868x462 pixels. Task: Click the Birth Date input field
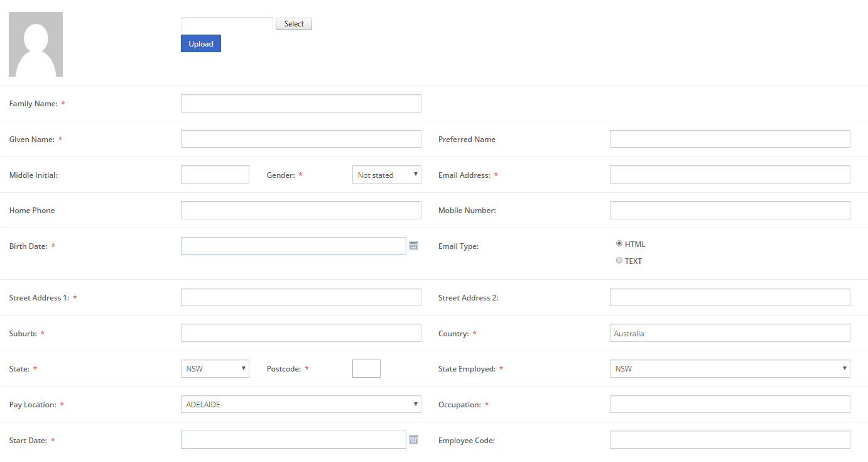click(x=293, y=246)
